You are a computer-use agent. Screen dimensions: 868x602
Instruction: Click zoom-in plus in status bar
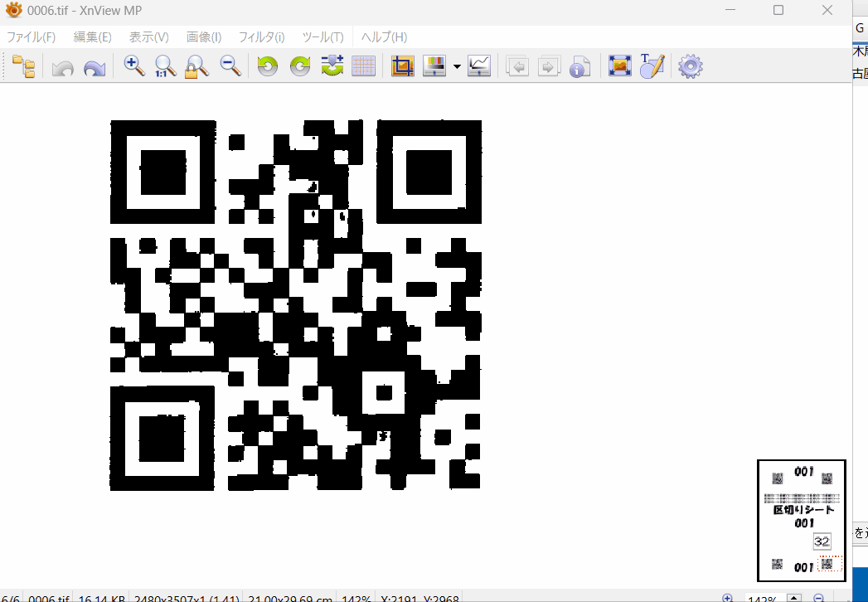click(x=727, y=598)
